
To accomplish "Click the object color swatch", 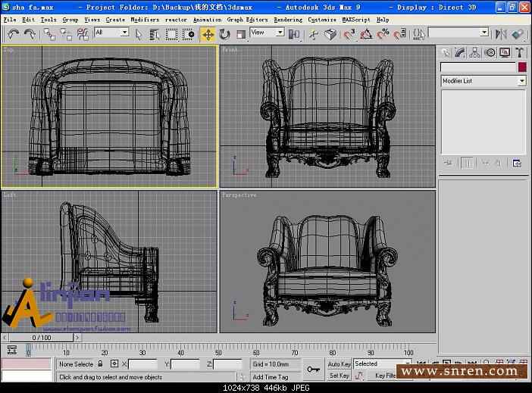I will pyautogui.click(x=521, y=67).
